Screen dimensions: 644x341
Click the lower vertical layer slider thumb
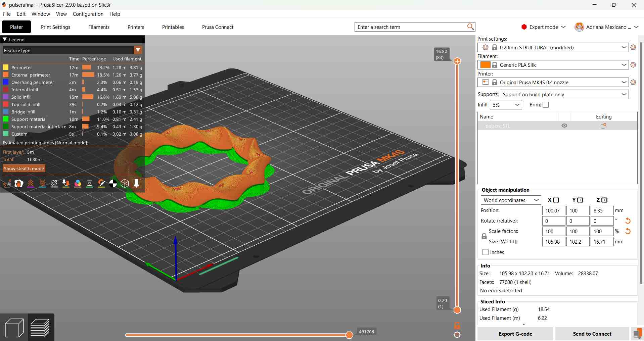[457, 310]
